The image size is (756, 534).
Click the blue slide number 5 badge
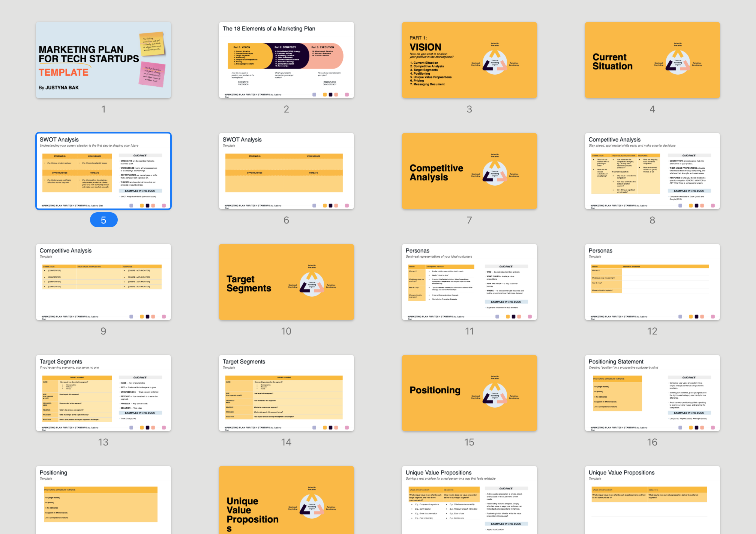pyautogui.click(x=103, y=220)
